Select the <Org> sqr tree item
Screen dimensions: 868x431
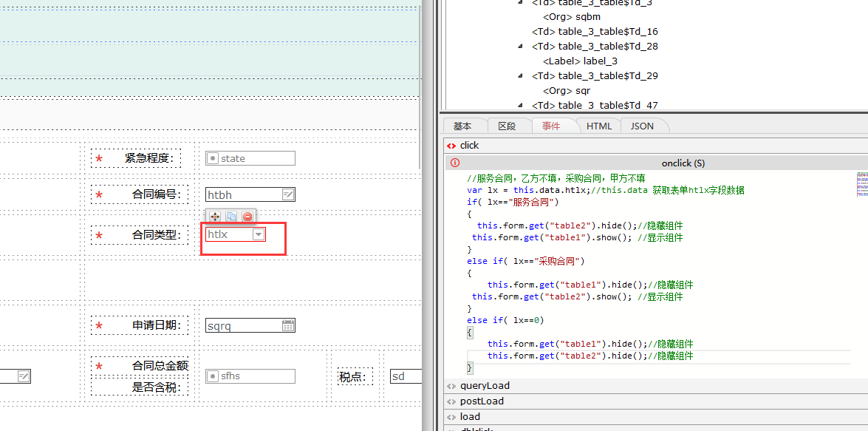point(567,90)
